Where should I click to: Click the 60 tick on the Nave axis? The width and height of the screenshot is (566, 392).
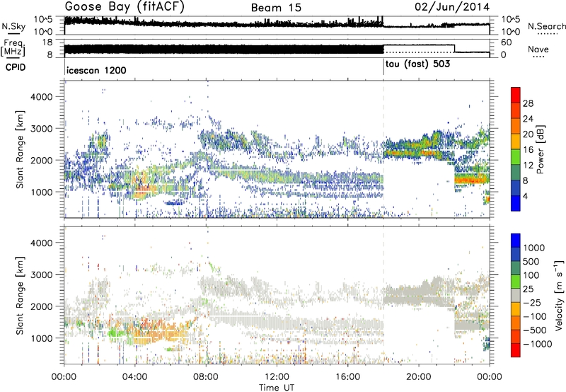coord(507,42)
